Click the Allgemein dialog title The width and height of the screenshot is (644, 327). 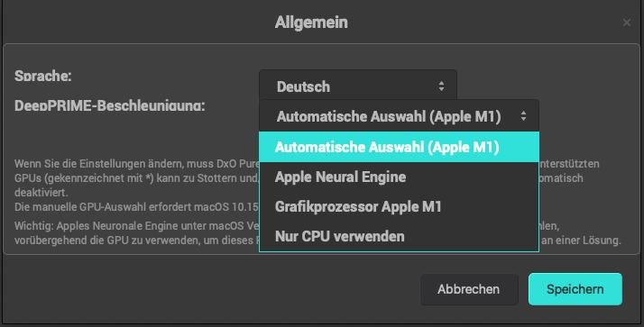[x=311, y=23]
